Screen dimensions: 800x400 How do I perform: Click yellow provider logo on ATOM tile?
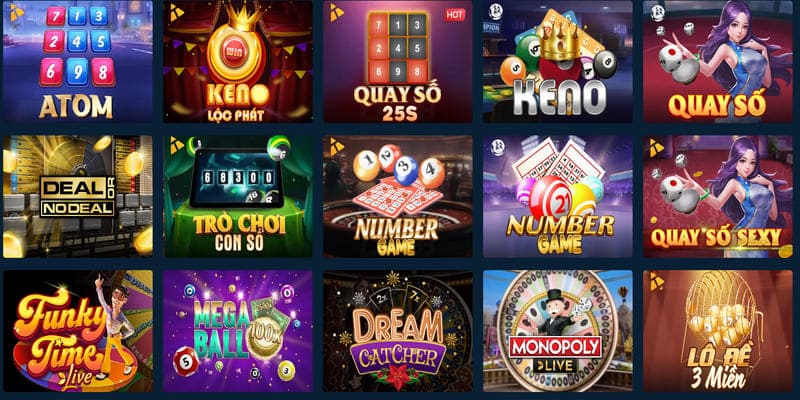pos(16,12)
